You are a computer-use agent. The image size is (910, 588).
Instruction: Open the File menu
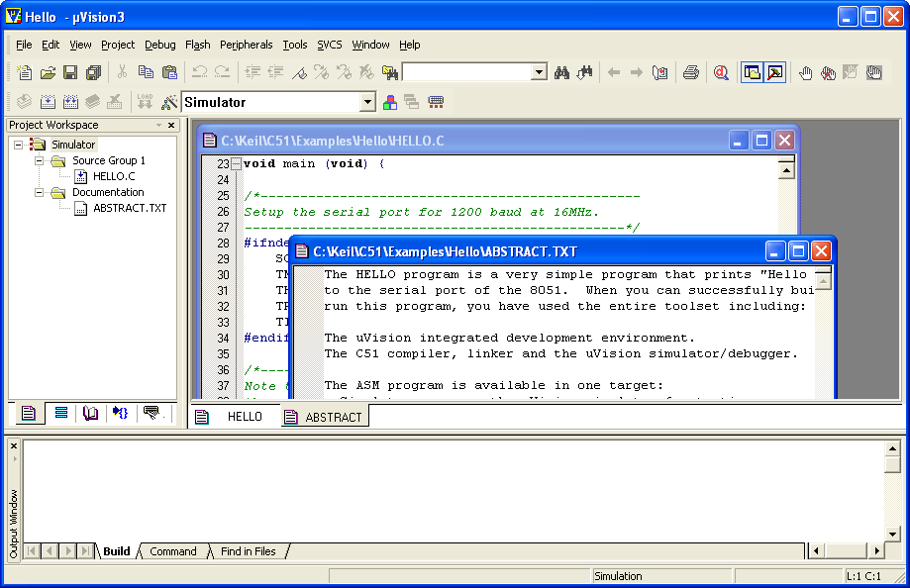click(24, 45)
